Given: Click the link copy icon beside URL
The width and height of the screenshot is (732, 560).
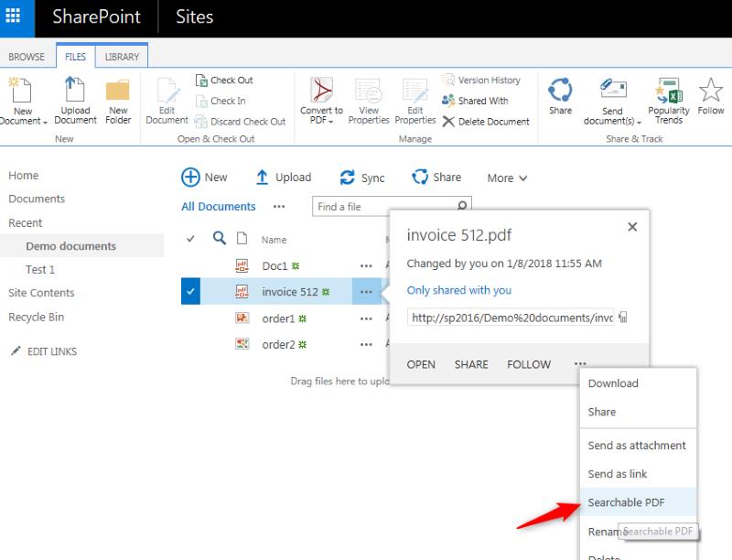Looking at the screenshot, I should tap(623, 318).
